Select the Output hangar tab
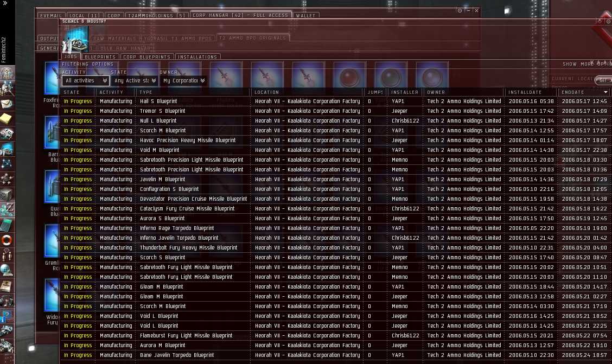612x364 pixels. coord(49,38)
